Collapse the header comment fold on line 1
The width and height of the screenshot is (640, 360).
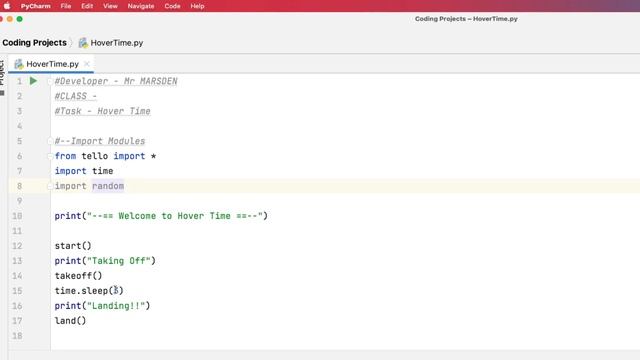coord(50,81)
